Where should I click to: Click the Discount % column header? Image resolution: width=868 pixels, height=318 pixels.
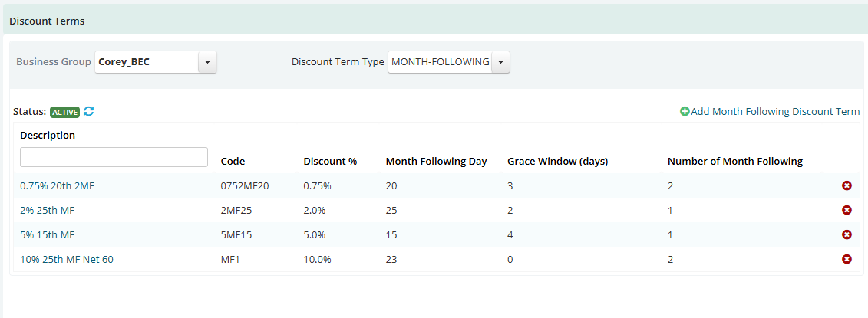331,162
